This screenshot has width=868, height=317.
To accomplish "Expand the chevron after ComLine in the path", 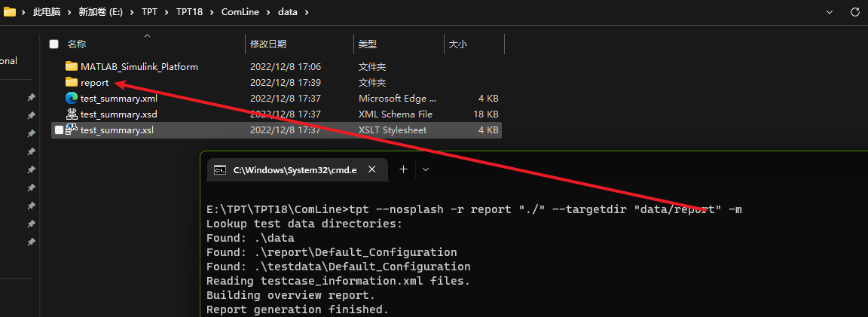I will coord(268,11).
